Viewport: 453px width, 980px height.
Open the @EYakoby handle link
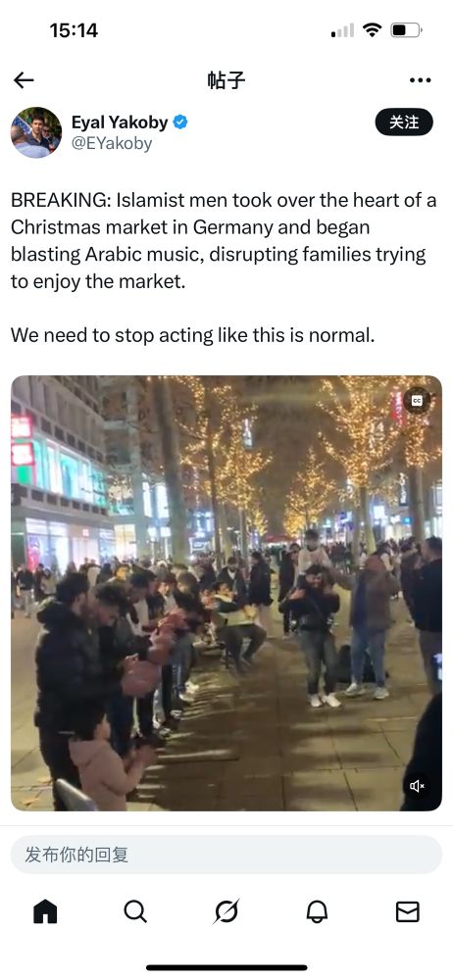pos(112,144)
